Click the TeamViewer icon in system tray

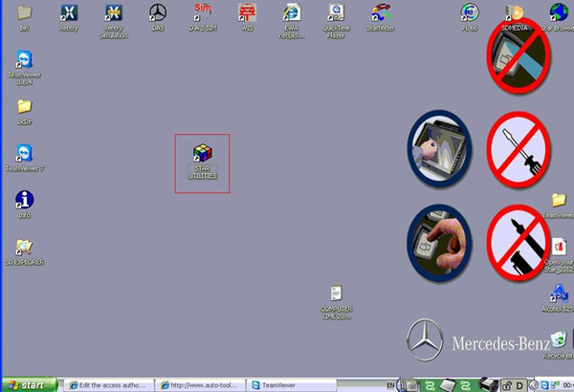(544, 385)
